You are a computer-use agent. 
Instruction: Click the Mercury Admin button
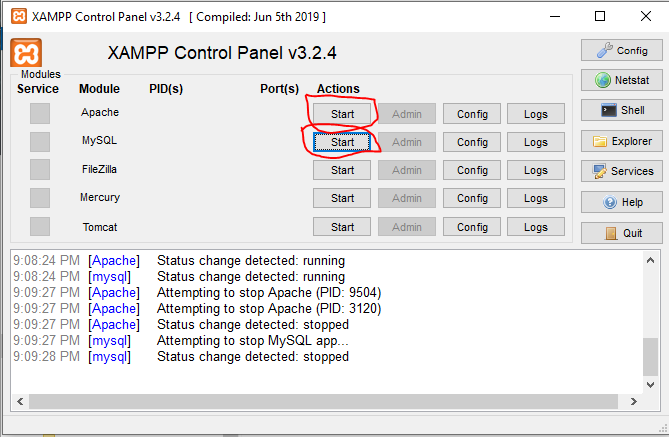(407, 198)
